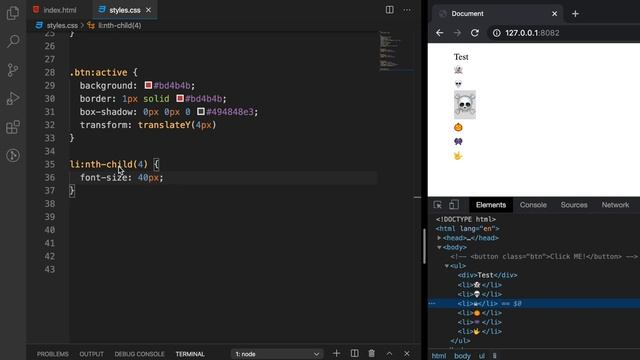This screenshot has height=360, width=640.
Task: Click ul in DevTools breadcrumb
Action: tap(482, 356)
